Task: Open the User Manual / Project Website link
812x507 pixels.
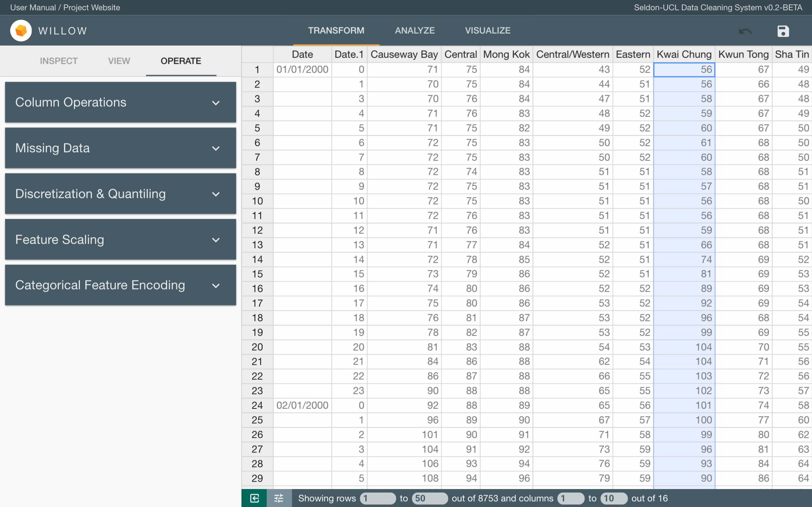Action: tap(65, 7)
